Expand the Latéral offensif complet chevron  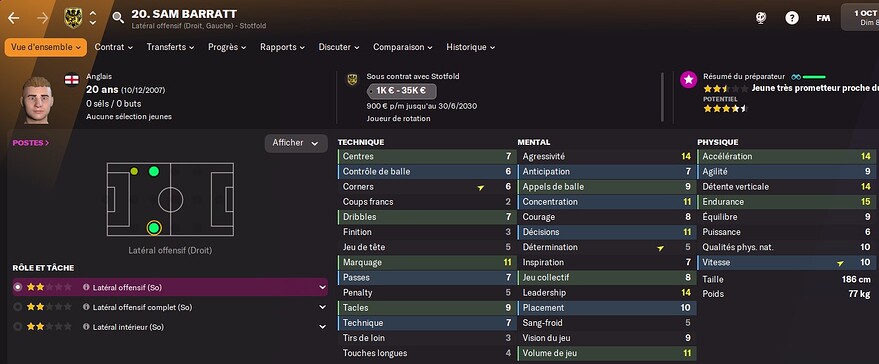click(x=322, y=307)
